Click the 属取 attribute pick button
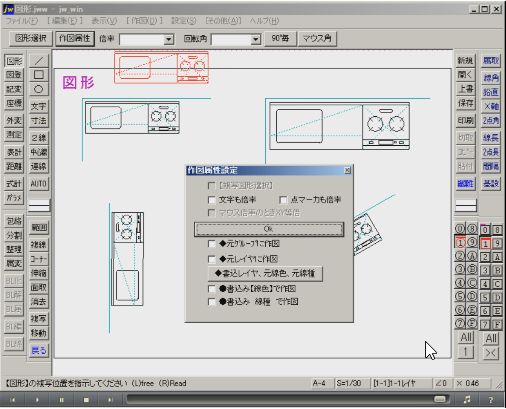The image size is (506, 409). click(x=491, y=61)
